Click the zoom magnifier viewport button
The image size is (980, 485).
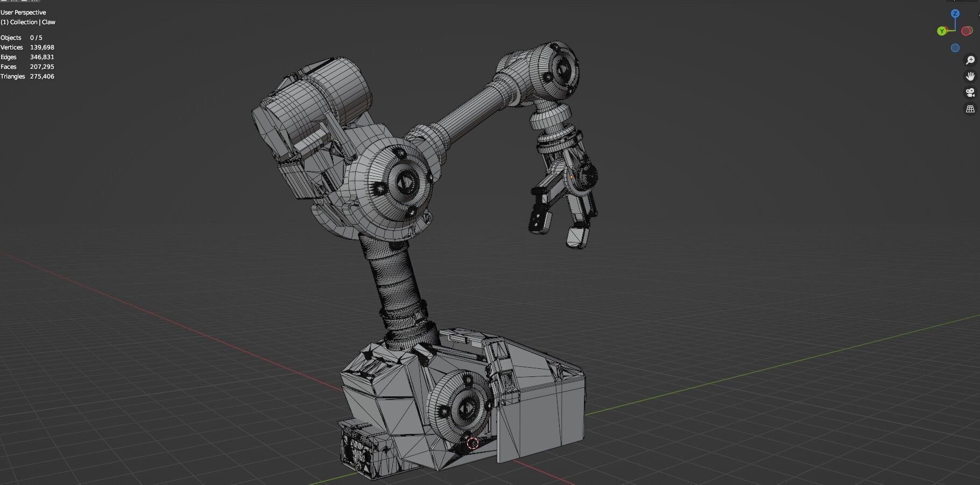(x=970, y=60)
